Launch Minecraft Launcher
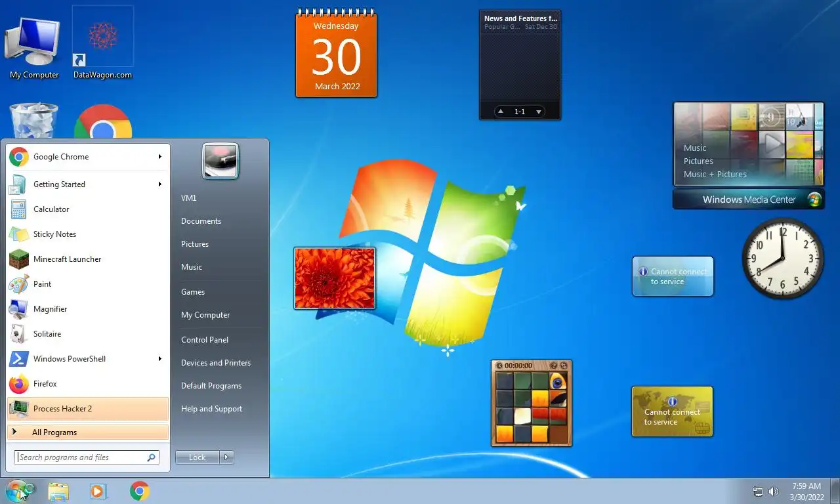The image size is (840, 504). tap(88, 259)
